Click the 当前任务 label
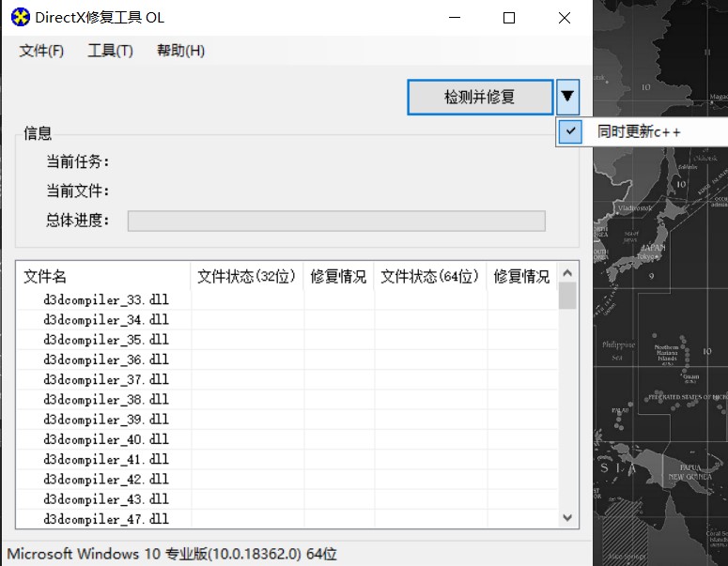This screenshot has width=728, height=566. click(78, 161)
